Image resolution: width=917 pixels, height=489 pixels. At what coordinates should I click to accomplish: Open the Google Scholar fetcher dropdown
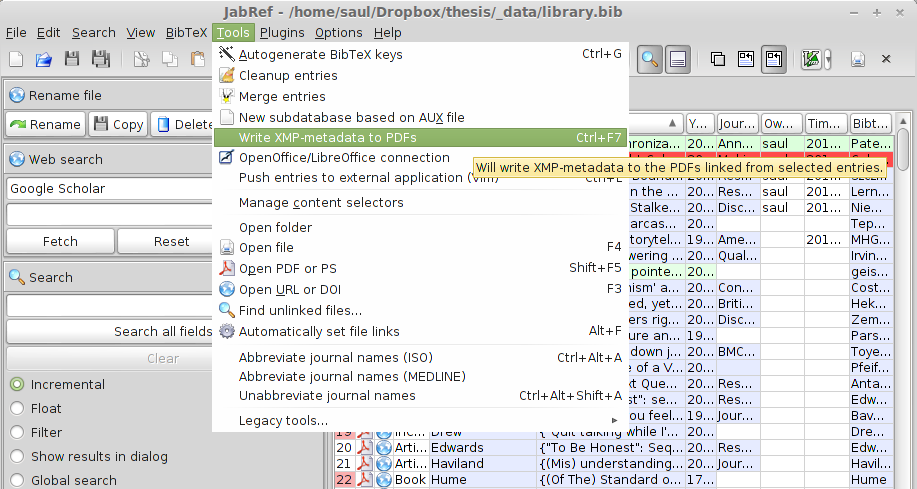pos(110,188)
